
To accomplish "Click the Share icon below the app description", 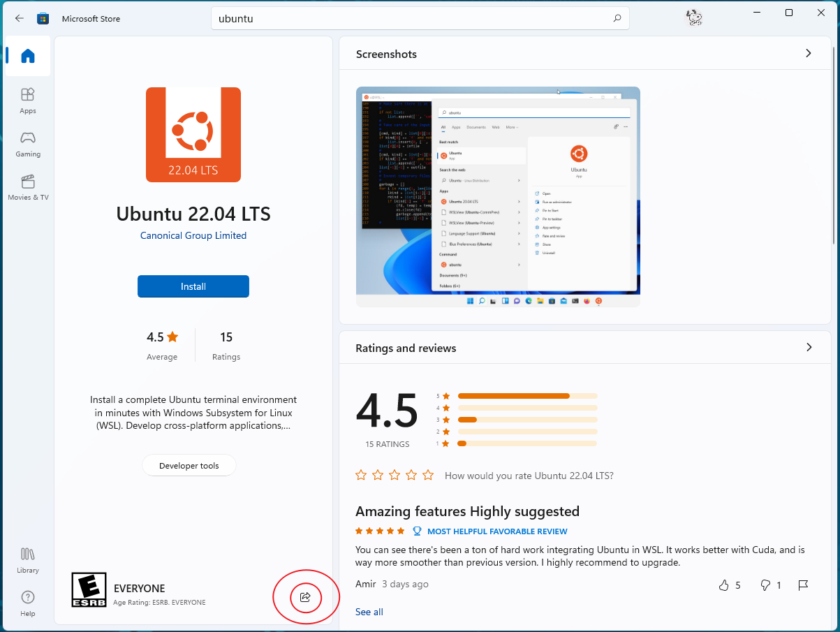I will pyautogui.click(x=305, y=597).
